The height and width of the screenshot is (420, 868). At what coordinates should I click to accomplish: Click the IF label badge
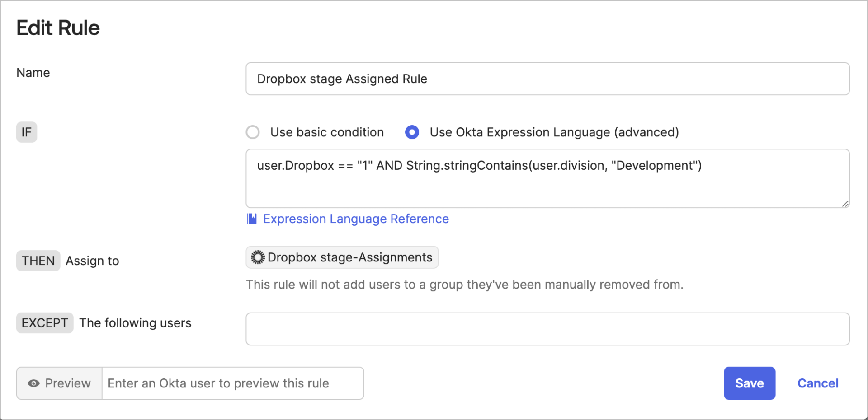[26, 132]
